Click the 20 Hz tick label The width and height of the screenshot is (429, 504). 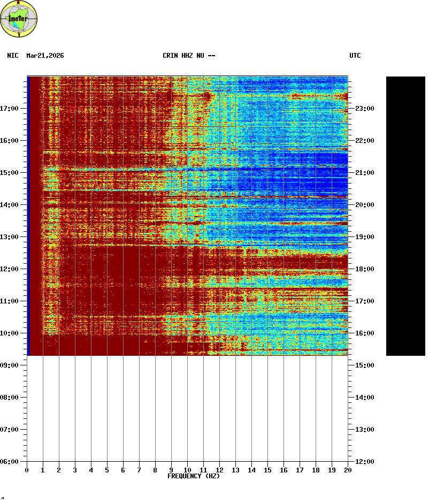[x=348, y=470]
